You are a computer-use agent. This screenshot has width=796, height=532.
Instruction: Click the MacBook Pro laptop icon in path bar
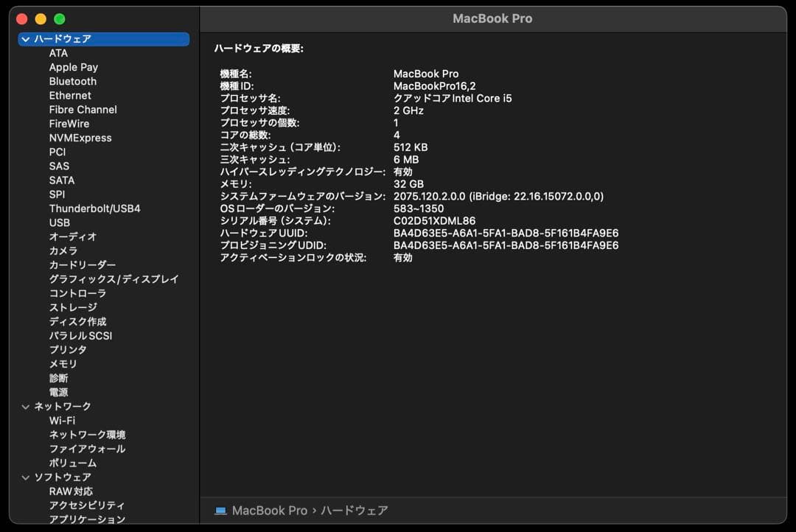point(220,511)
